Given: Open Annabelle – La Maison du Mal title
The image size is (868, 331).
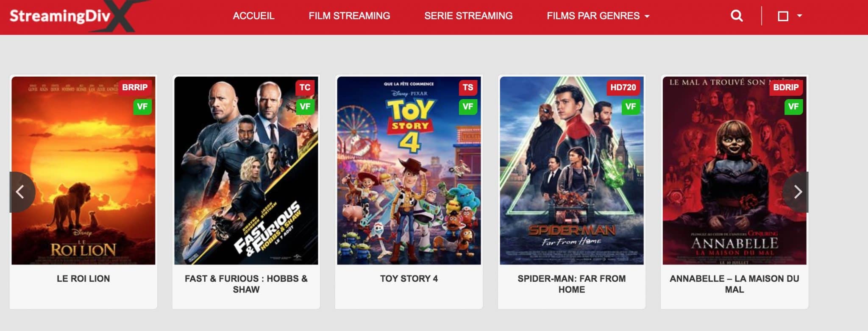Looking at the screenshot, I should 734,284.
